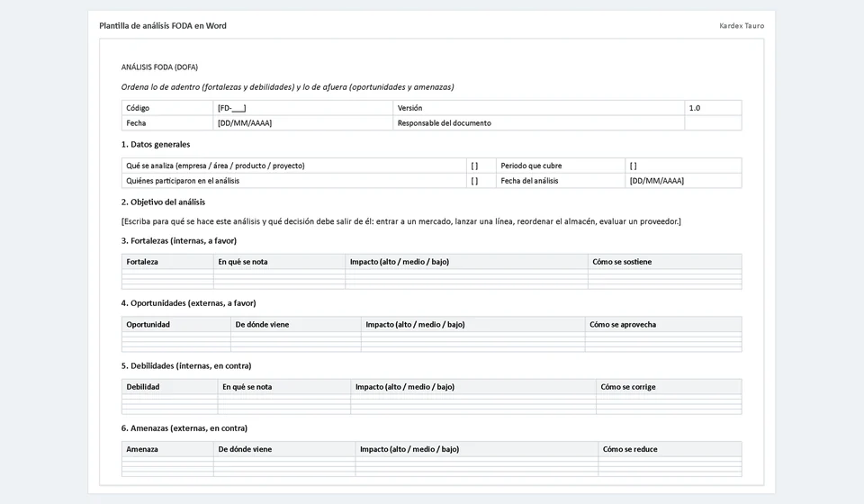Click the '5. Debilidades (internas, en contra)' heading
864x504 pixels.
click(x=186, y=365)
